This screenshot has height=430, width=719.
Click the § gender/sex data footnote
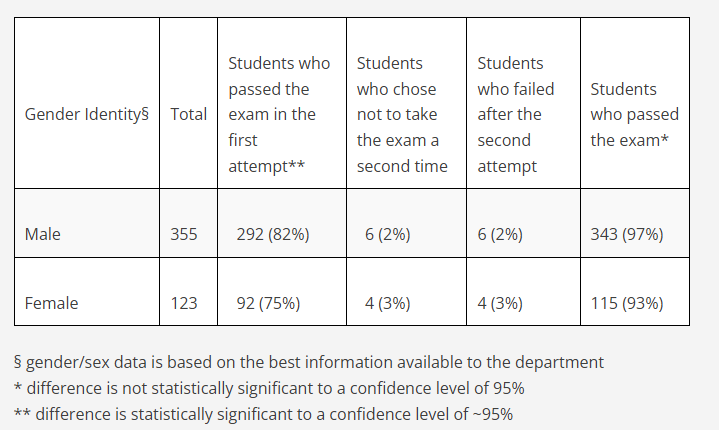tap(309, 362)
